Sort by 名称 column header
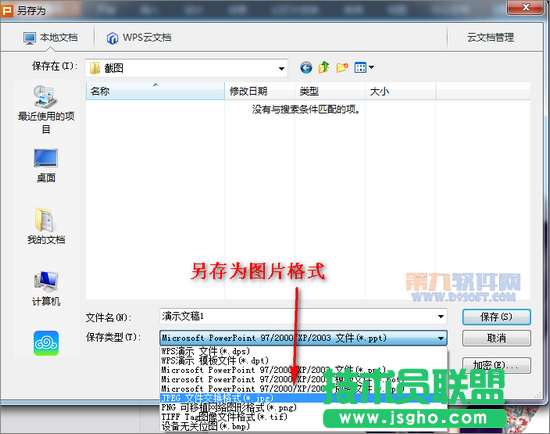The height and width of the screenshot is (434, 550). click(x=155, y=92)
